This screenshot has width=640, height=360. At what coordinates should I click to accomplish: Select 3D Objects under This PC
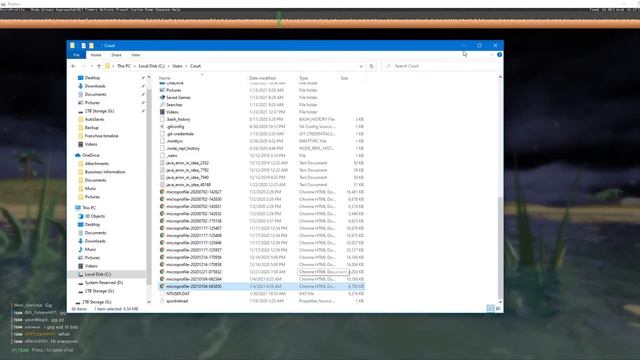pyautogui.click(x=95, y=216)
